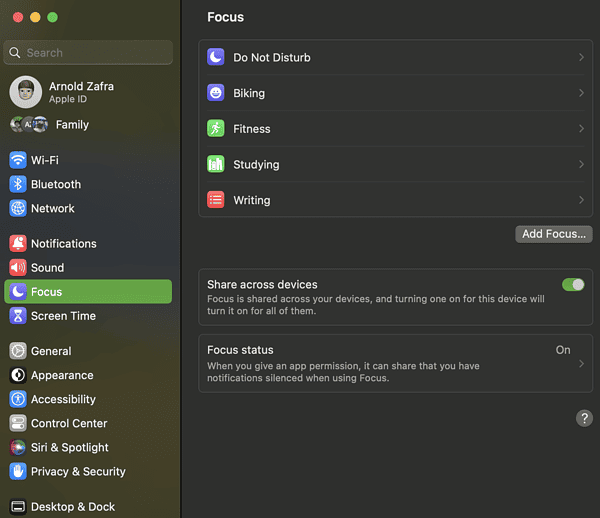Viewport: 600px width, 518px height.
Task: Open Notifications settings in sidebar
Action: click(x=63, y=244)
